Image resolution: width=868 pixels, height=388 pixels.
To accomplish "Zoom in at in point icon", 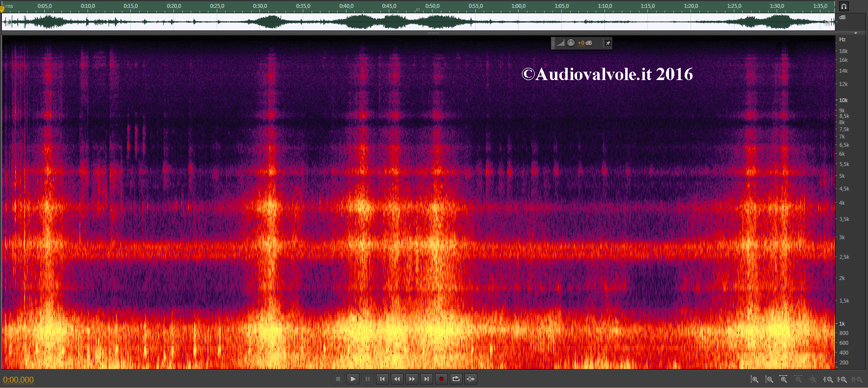I will tap(828, 379).
